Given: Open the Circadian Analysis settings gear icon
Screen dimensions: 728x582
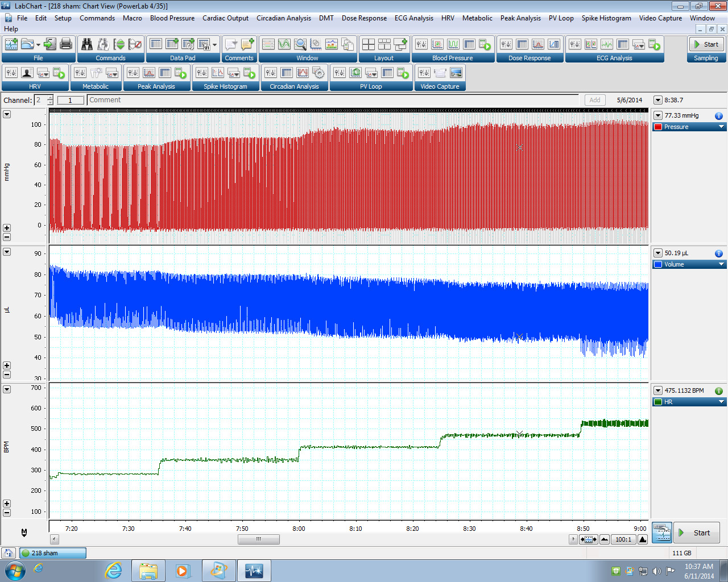Looking at the screenshot, I should [318, 73].
